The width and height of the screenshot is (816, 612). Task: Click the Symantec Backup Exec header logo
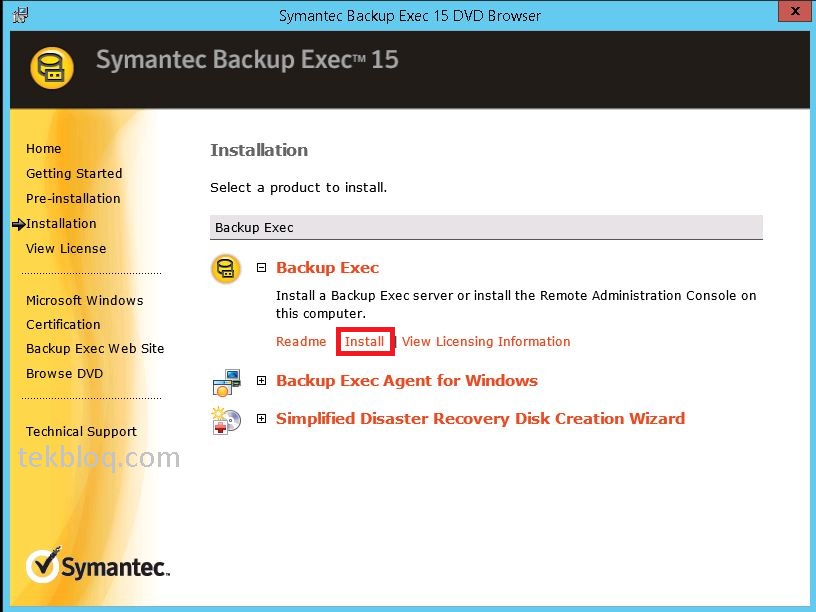pyautogui.click(x=52, y=68)
